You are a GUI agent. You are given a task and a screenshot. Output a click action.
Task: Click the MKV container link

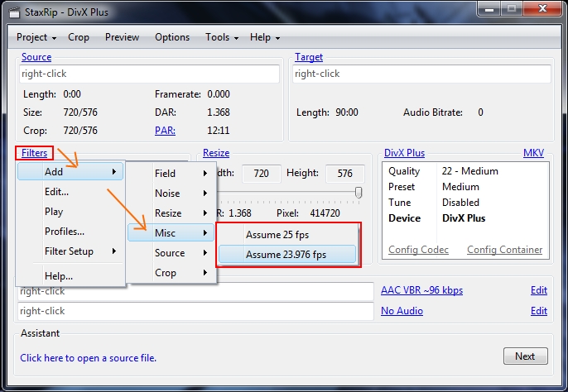(533, 153)
